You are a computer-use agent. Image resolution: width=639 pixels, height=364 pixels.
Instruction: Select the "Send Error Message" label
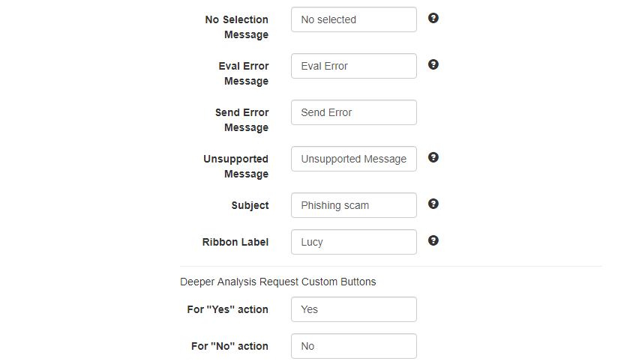click(242, 120)
